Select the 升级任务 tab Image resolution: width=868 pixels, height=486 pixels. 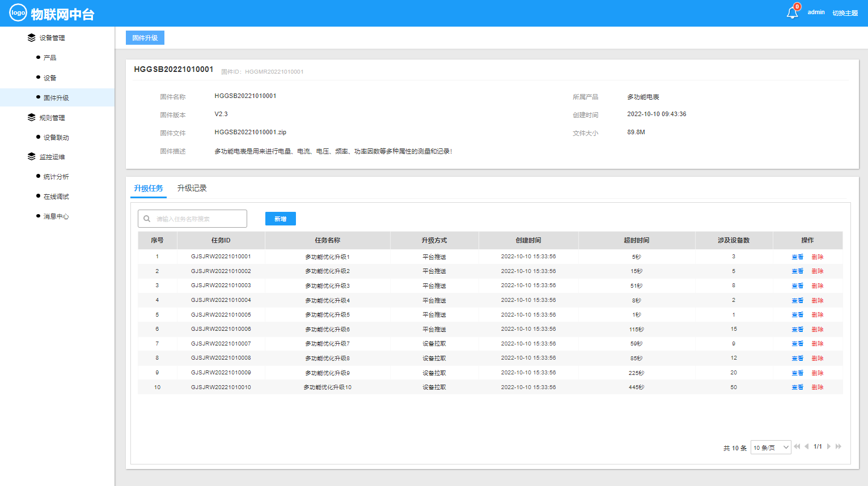(149, 188)
